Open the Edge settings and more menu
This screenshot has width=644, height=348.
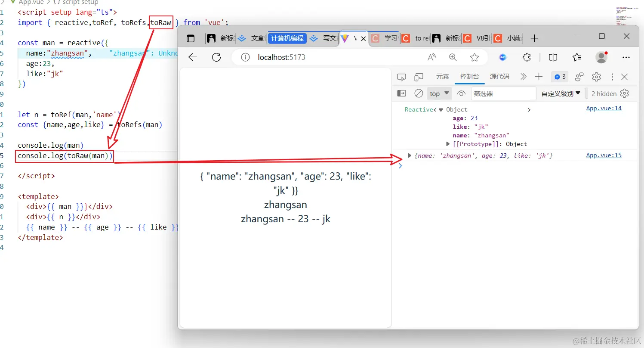[626, 57]
